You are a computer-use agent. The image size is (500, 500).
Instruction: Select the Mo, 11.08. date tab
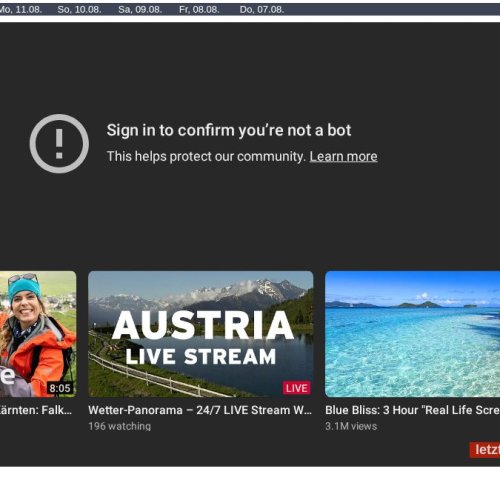21,9
